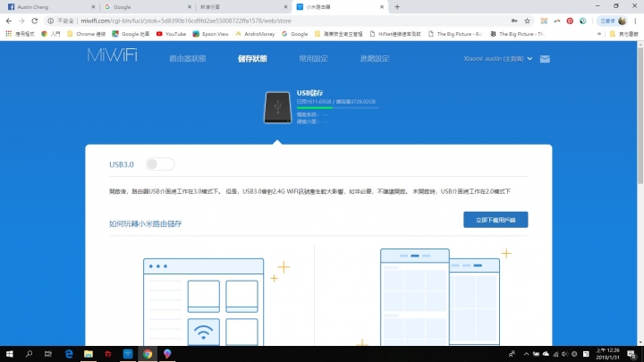Image resolution: width=644 pixels, height=362 pixels.
Task: Toggle the USB3.0 switch
Action: tap(160, 164)
